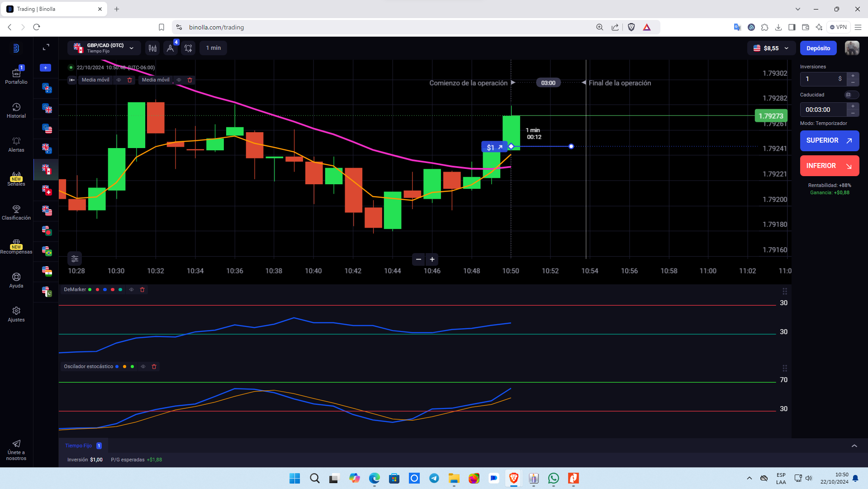Decrease investment amount stepper minus

point(853,82)
